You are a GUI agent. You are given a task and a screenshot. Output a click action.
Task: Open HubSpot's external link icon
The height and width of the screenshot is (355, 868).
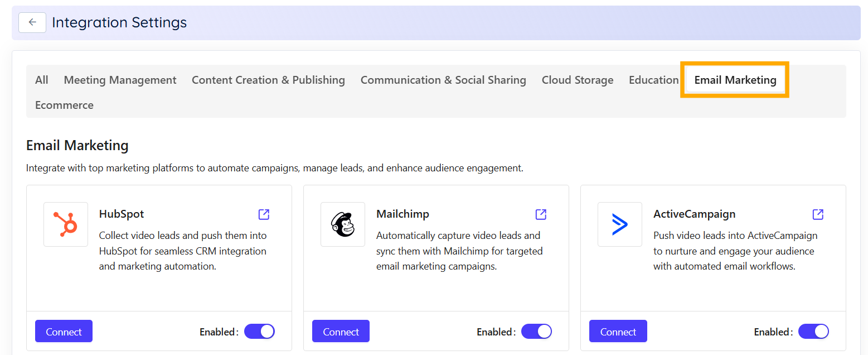coord(263,214)
